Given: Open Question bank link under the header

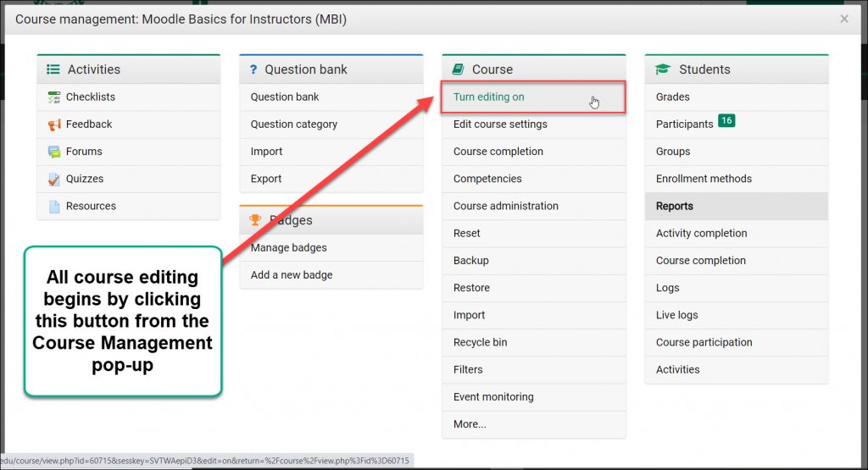Looking at the screenshot, I should click(285, 97).
